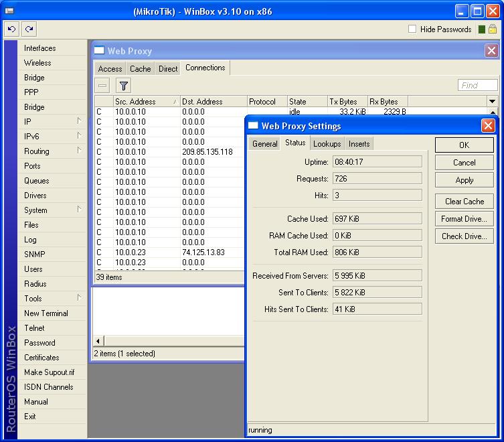This screenshot has height=442, width=504.
Task: Open the filter funnel in Web Proxy
Action: click(x=124, y=86)
